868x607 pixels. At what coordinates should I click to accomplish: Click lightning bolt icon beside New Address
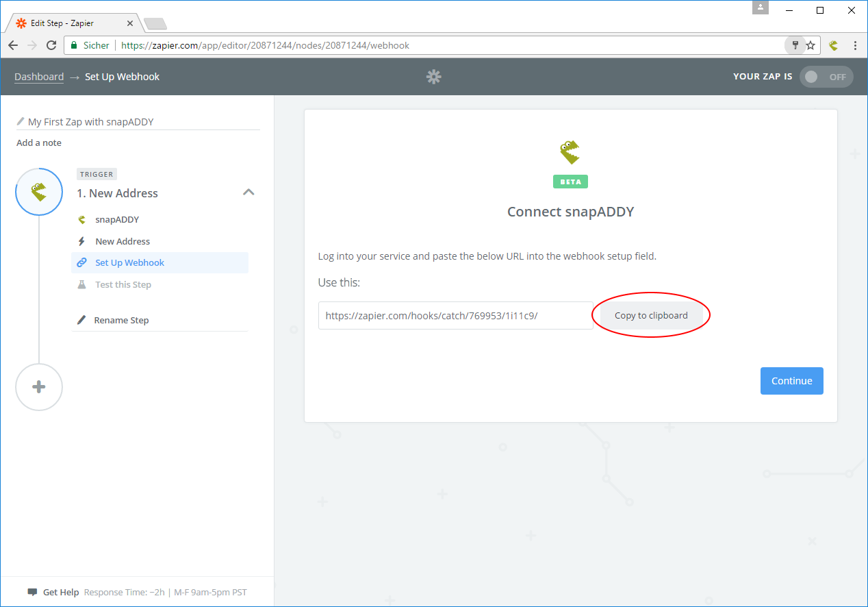pos(81,241)
